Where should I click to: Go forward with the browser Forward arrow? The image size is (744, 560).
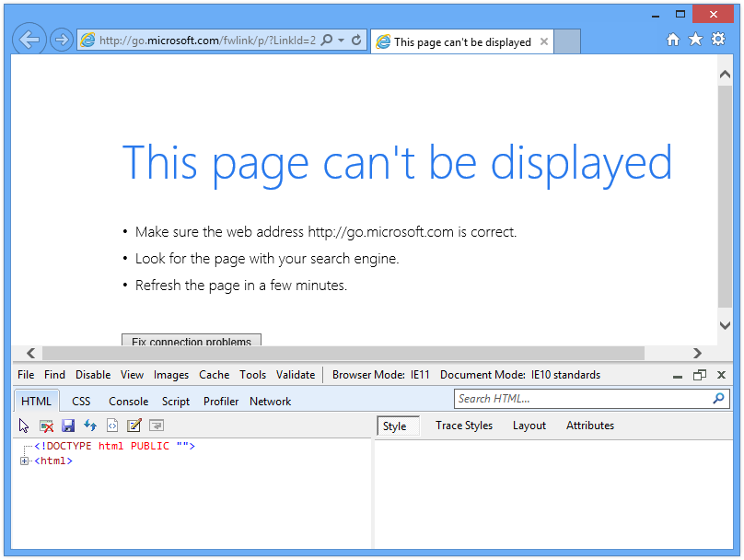click(61, 40)
